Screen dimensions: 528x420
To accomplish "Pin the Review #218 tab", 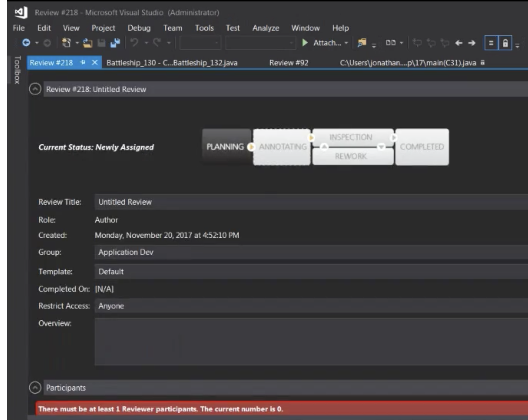I will click(x=83, y=62).
